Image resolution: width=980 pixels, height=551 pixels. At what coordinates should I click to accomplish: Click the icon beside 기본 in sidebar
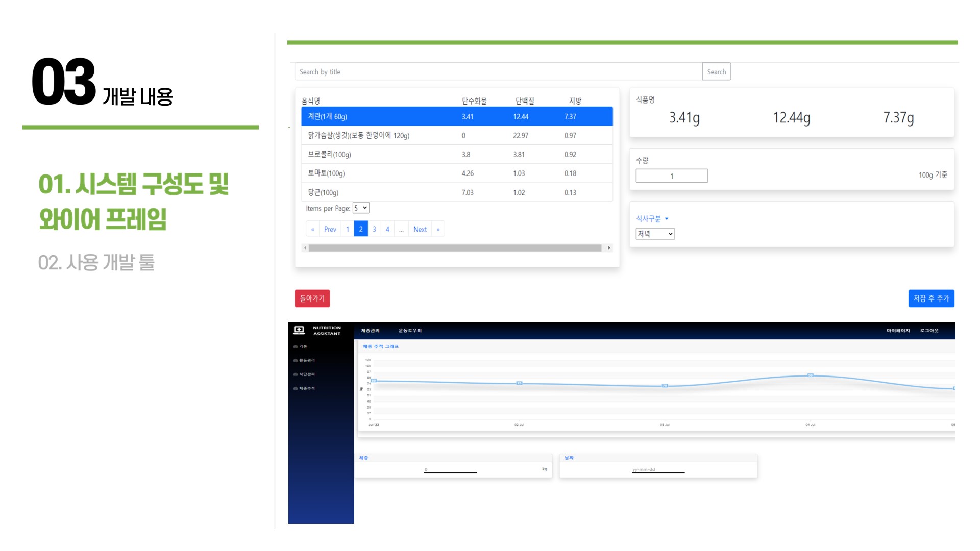coord(296,347)
